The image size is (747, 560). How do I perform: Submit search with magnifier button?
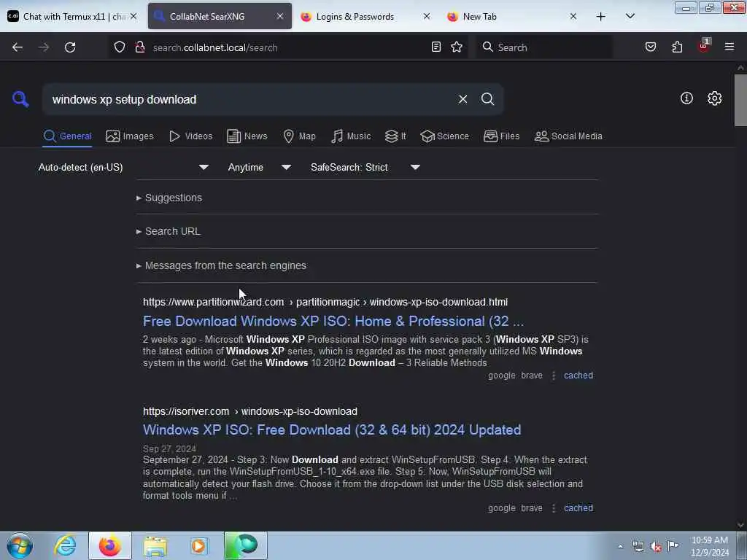click(487, 99)
